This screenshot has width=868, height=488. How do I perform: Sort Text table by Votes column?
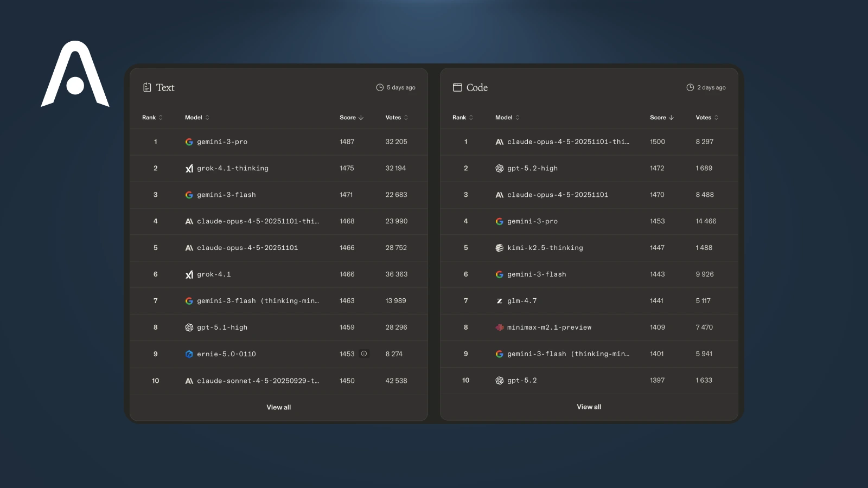pos(397,118)
